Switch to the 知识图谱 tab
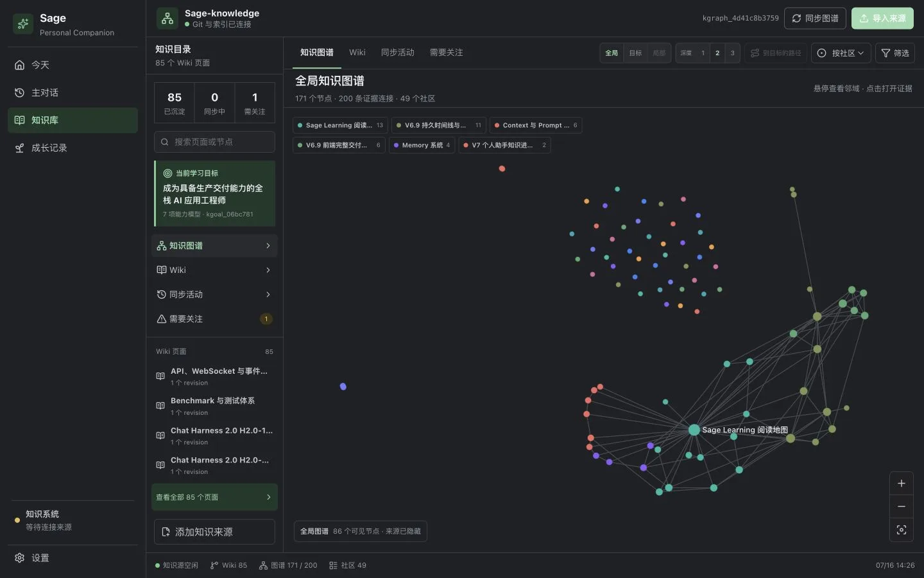This screenshot has height=578, width=924. pyautogui.click(x=317, y=53)
